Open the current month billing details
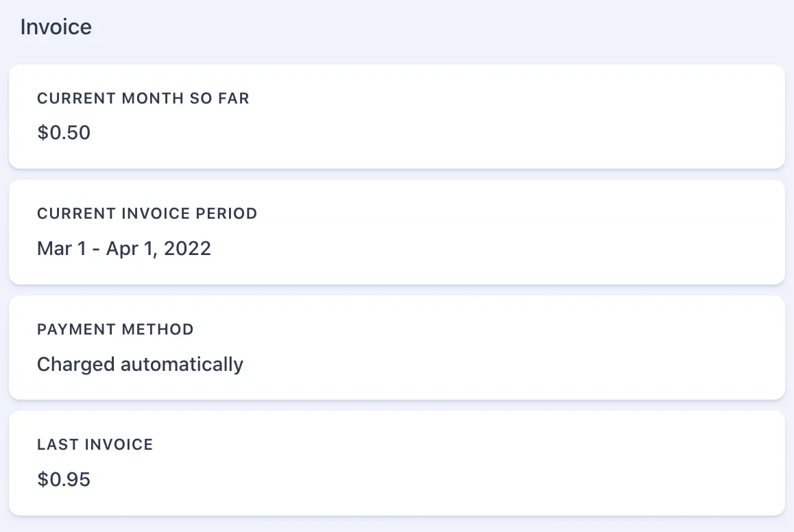The image size is (794, 532). pyautogui.click(x=396, y=116)
